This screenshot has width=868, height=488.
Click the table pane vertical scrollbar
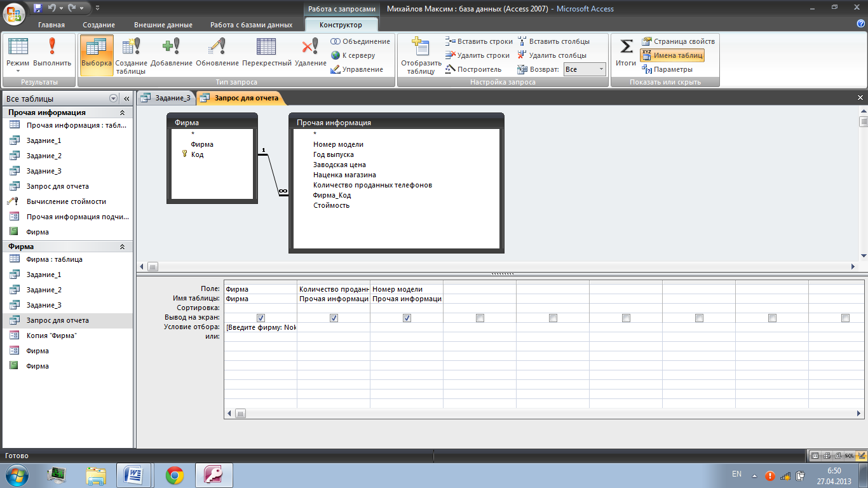point(863,183)
